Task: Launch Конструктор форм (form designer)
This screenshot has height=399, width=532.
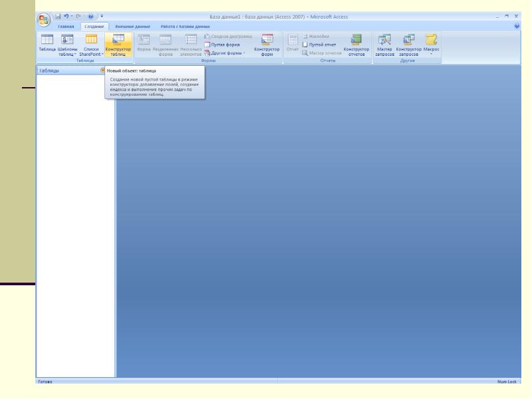Action: pyautogui.click(x=267, y=46)
